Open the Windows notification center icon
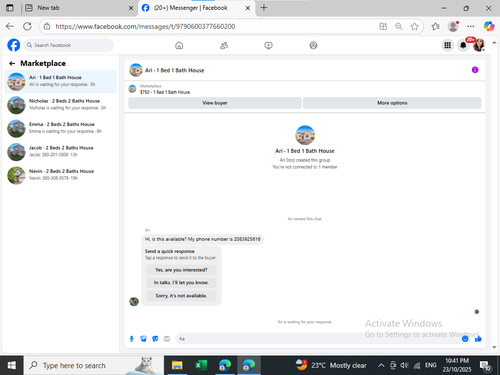The width and height of the screenshot is (500, 375). [x=485, y=366]
